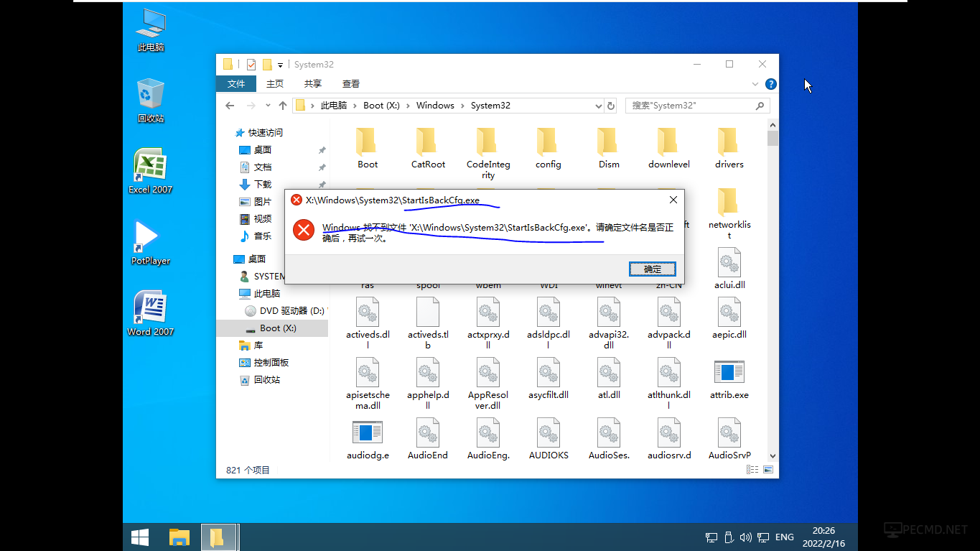980x551 pixels.
Task: Click the vertical scrollbar thumb in the file list
Action: [773, 138]
